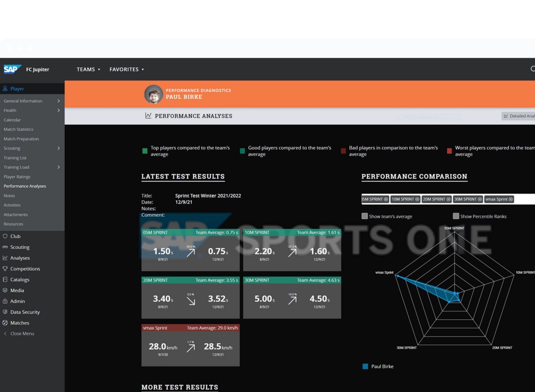535x392 pixels.
Task: Click the Admin lock icon
Action: 5,301
